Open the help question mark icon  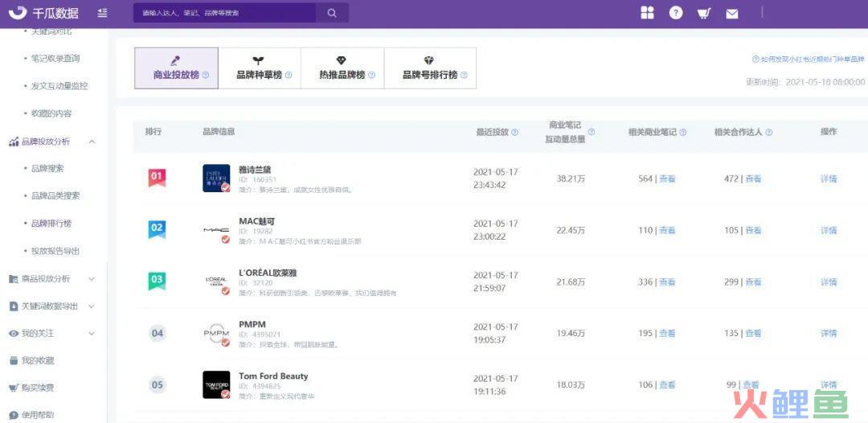(x=675, y=13)
